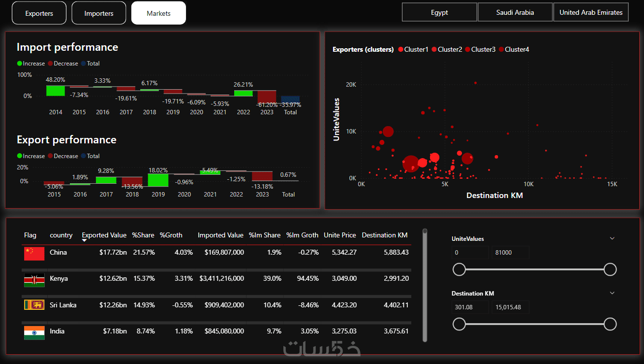Expand the Destination KM slicer chevron

(x=613, y=293)
